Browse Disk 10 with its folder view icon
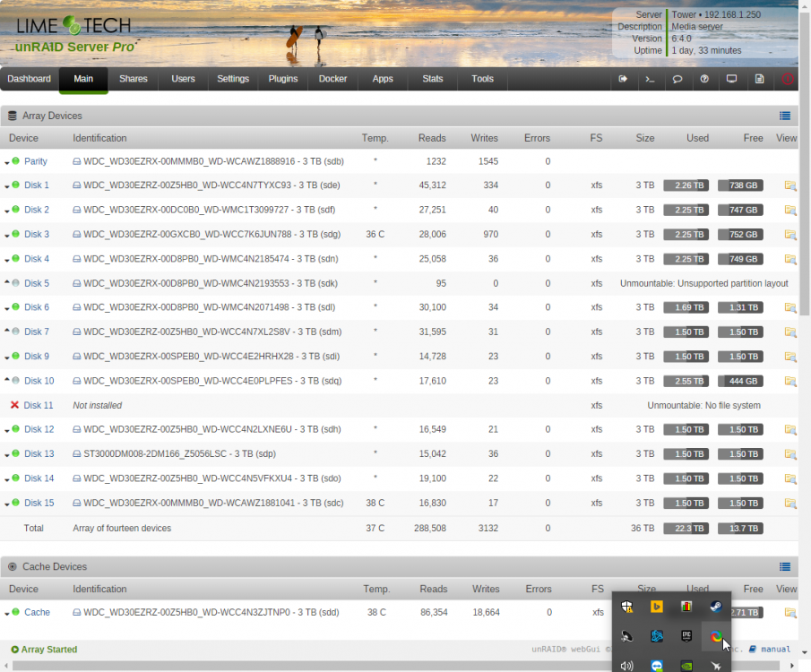This screenshot has height=672, width=811. 790,382
